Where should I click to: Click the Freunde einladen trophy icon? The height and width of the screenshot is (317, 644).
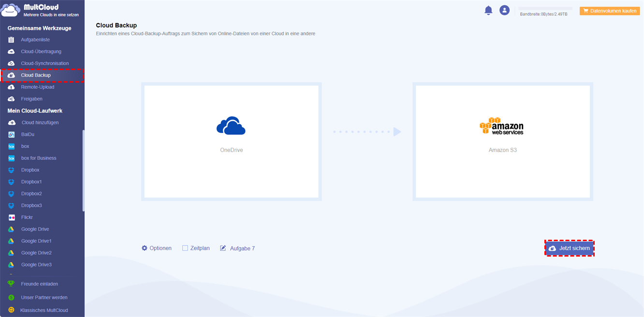pos(11,284)
